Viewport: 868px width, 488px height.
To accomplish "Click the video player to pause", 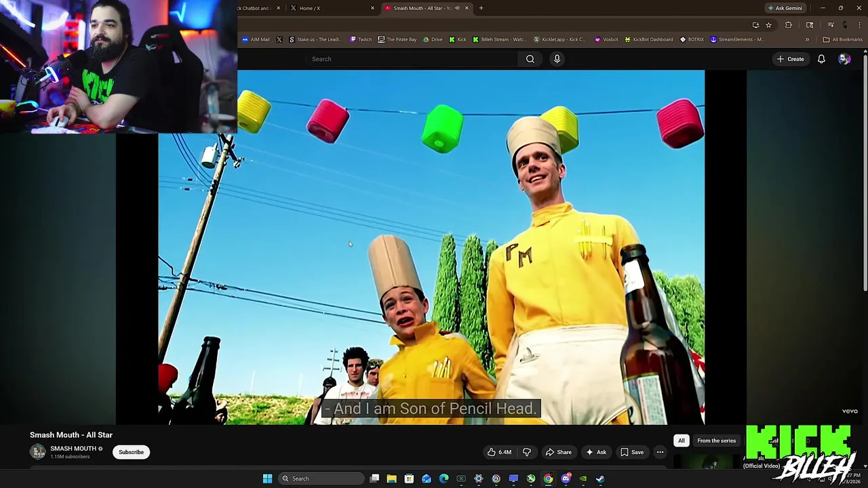I will [431, 247].
